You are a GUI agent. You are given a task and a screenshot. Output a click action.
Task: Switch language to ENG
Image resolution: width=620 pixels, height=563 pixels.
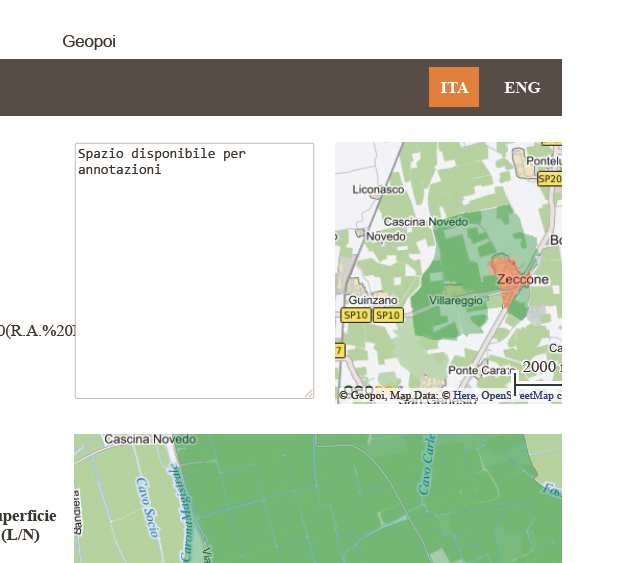pyautogui.click(x=522, y=87)
